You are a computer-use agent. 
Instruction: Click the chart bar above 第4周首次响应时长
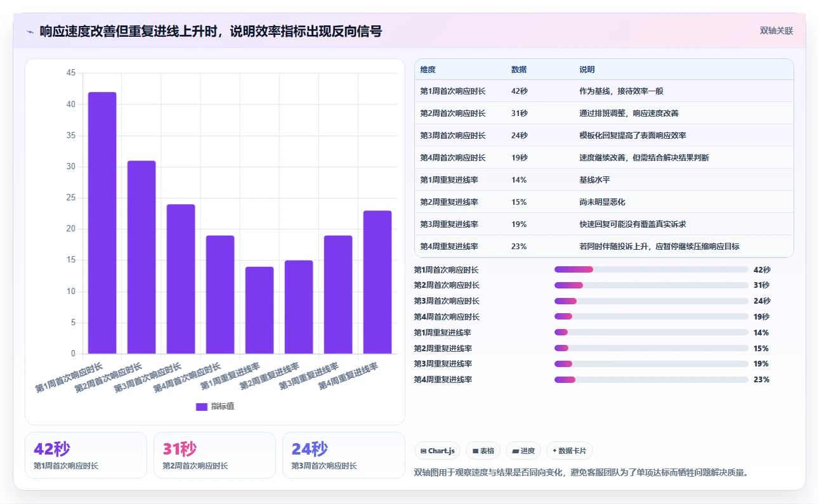tap(220, 294)
